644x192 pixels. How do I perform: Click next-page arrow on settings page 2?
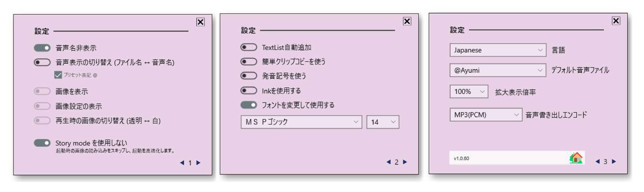point(405,162)
